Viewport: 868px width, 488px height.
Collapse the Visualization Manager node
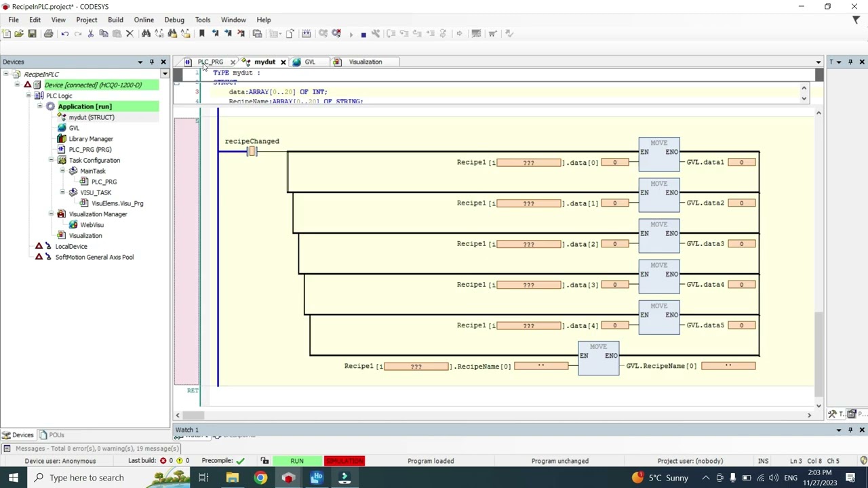51,214
